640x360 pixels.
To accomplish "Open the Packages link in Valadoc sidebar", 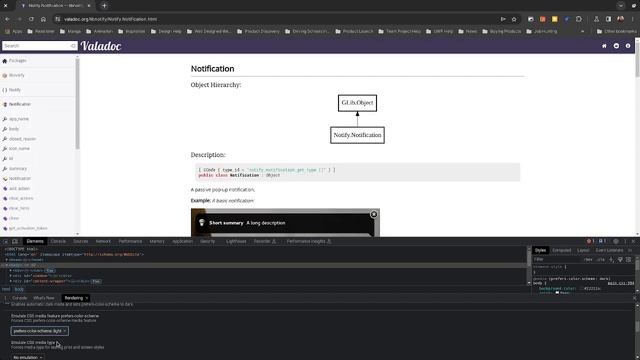I will (17, 60).
